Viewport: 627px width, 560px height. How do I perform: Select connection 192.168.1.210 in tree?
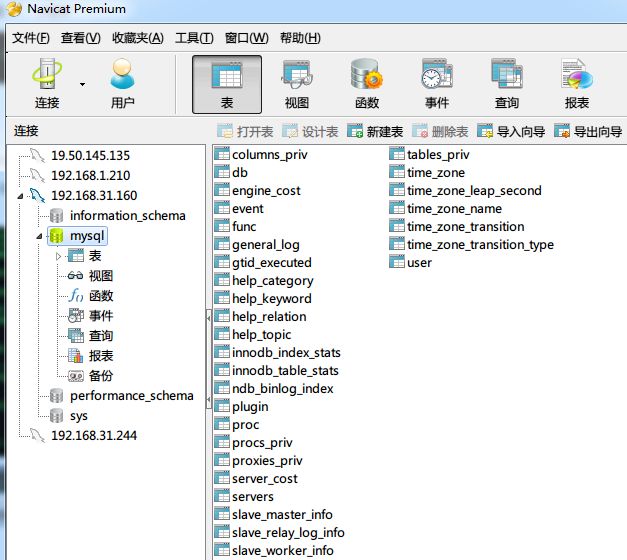pos(90,175)
